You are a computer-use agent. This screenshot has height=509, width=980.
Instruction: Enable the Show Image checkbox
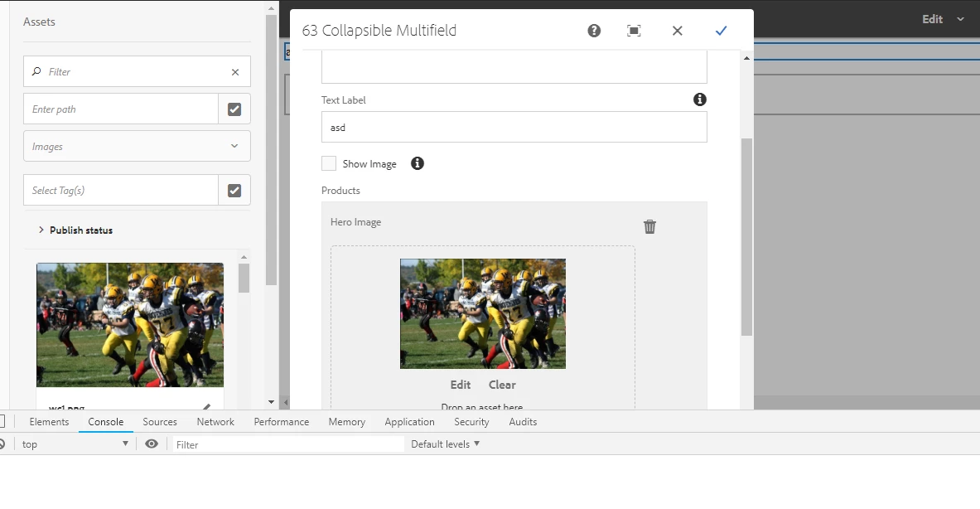tap(329, 163)
